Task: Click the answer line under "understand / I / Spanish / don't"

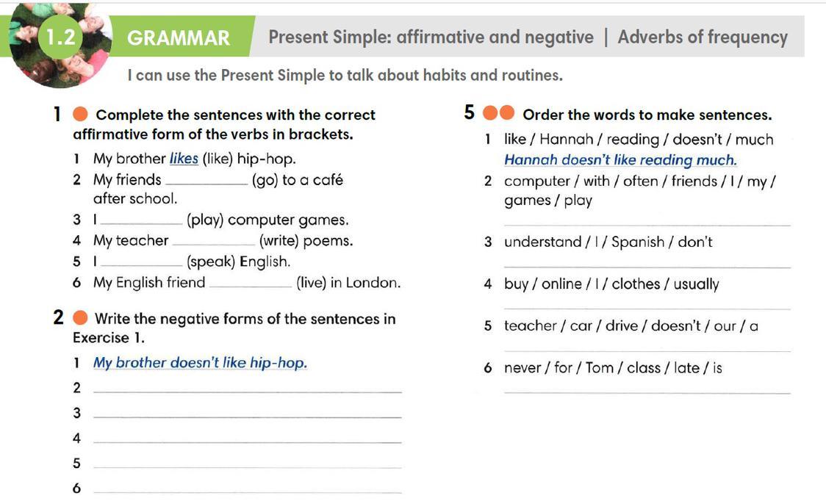Action: [x=647, y=266]
